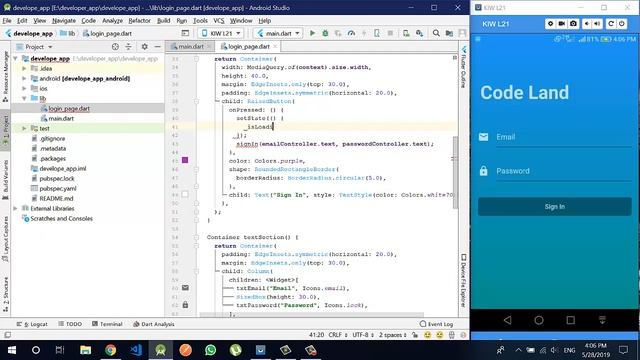
Task: Open the profiler gauge icon in toolbar
Action: click(351, 33)
